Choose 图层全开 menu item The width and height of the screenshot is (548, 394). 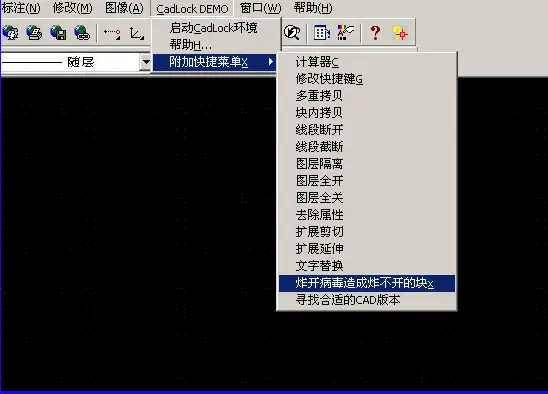367,181
